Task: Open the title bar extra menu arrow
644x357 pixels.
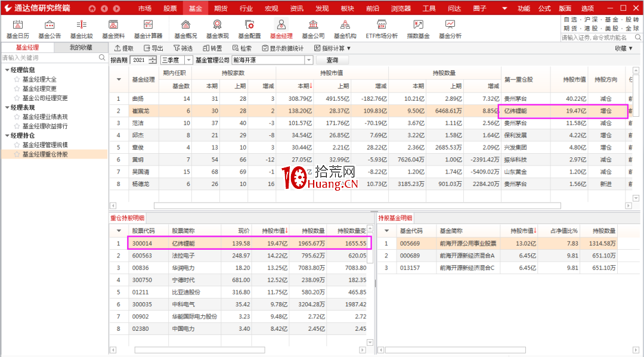Action: 504,8
